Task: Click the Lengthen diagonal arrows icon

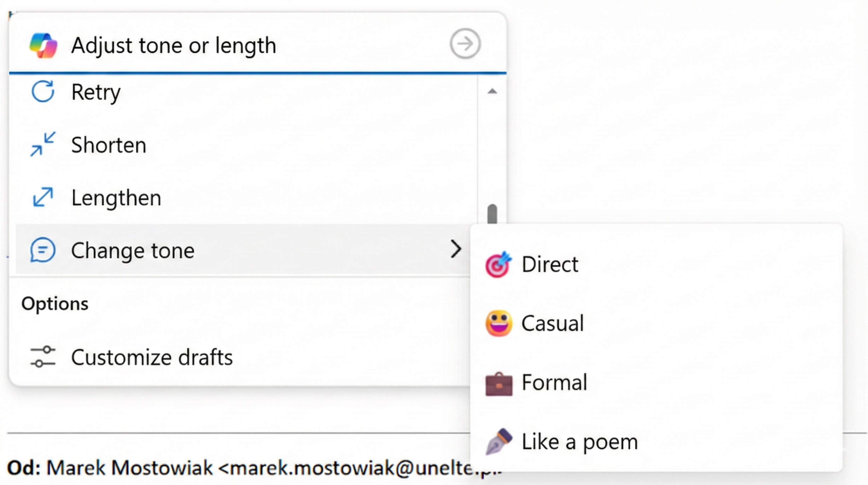Action: pyautogui.click(x=43, y=197)
